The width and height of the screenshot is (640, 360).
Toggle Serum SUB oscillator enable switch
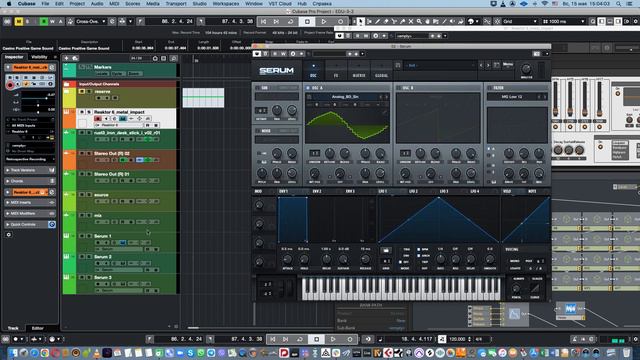coord(258,88)
